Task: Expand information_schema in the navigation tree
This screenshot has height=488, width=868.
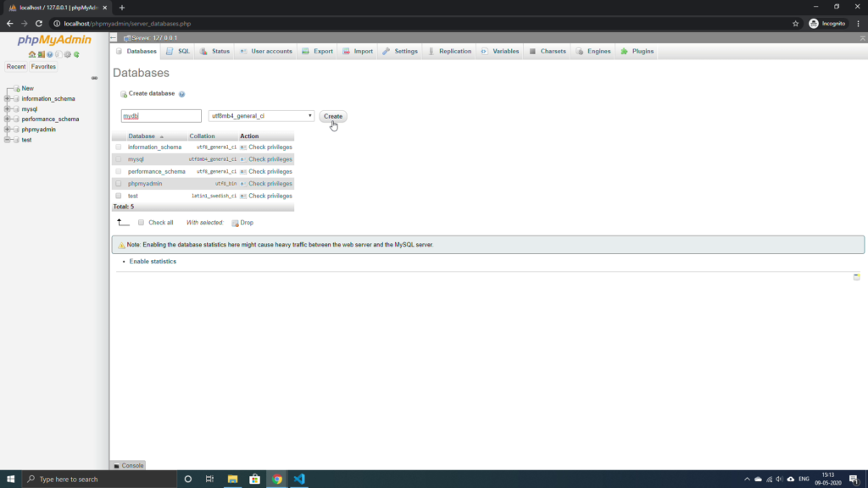Action: [x=7, y=99]
